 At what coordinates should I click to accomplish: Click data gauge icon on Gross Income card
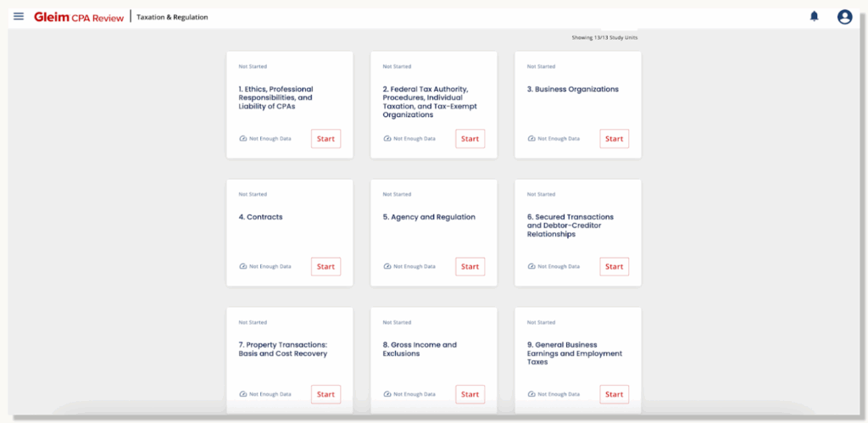point(387,394)
